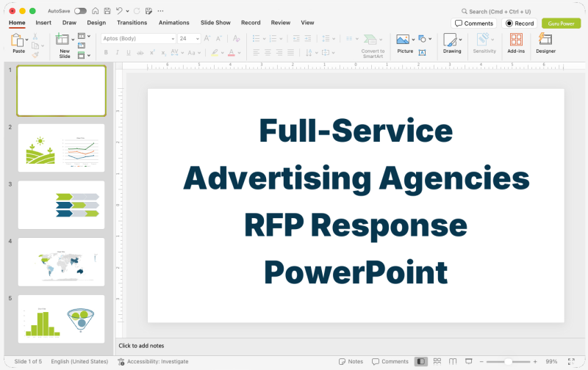Click zoom in plus button

point(535,361)
